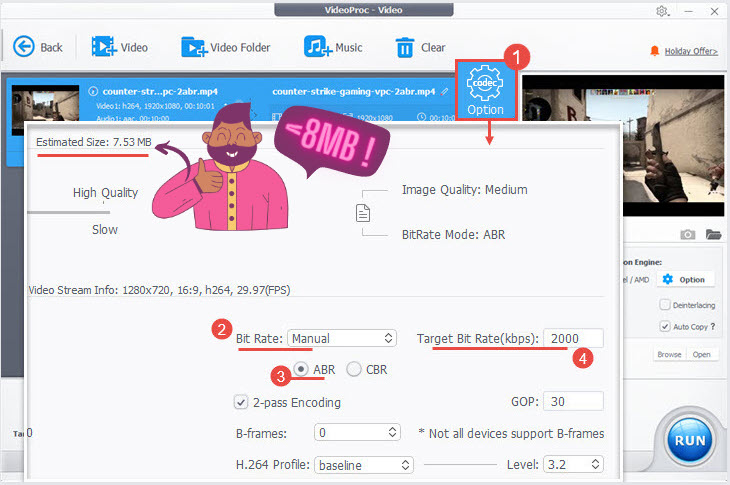Click the source video thumbnail
This screenshot has height=485, width=730.
click(x=45, y=110)
